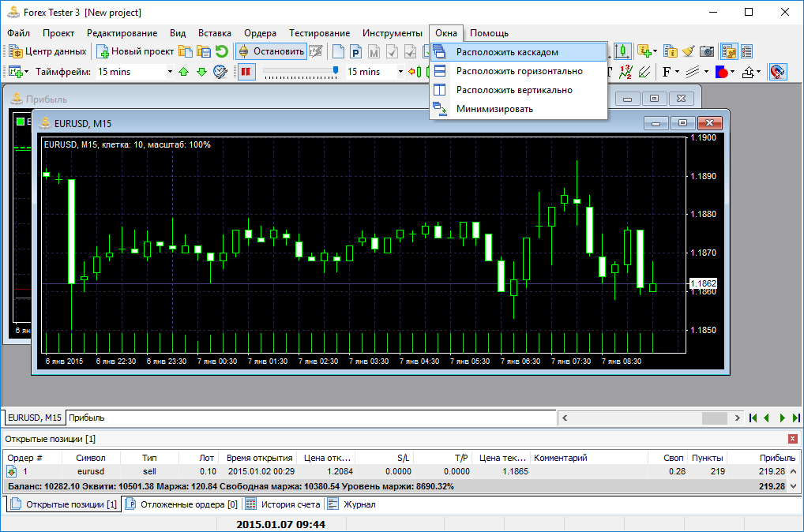This screenshot has width=804, height=532.
Task: Click the broom clean-up icon
Action: pos(688,51)
